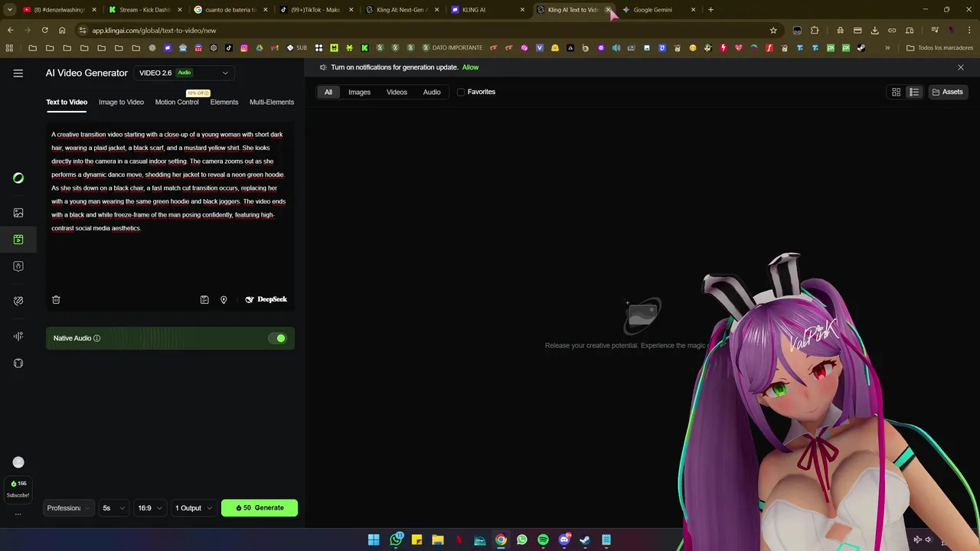Filter results by the Audio tab
The height and width of the screenshot is (551, 980).
click(x=432, y=92)
